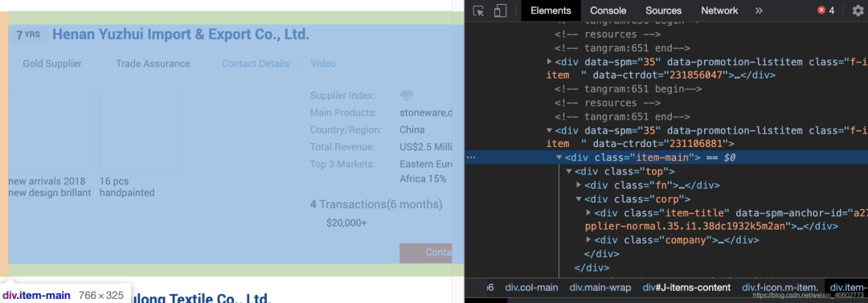Open the Sources tab
Screen dimensions: 868x303
pos(663,10)
